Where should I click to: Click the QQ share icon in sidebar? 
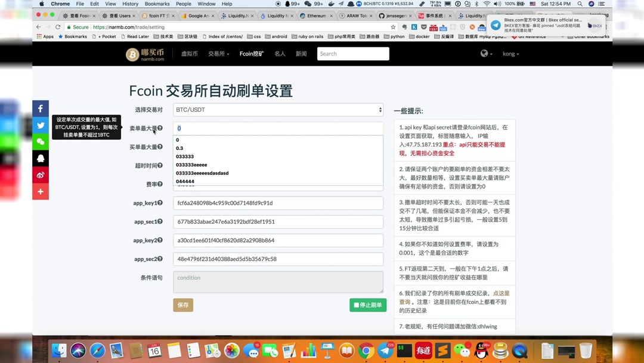click(40, 158)
